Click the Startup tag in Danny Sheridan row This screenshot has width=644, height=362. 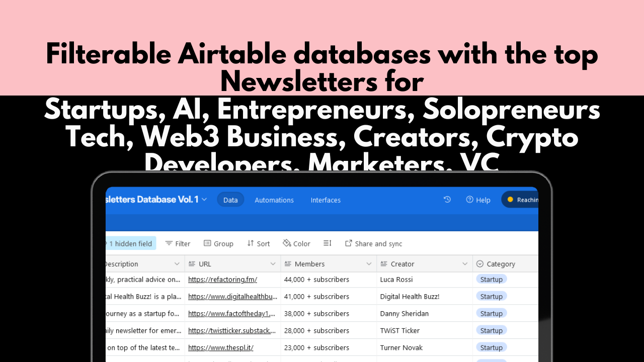(x=492, y=314)
